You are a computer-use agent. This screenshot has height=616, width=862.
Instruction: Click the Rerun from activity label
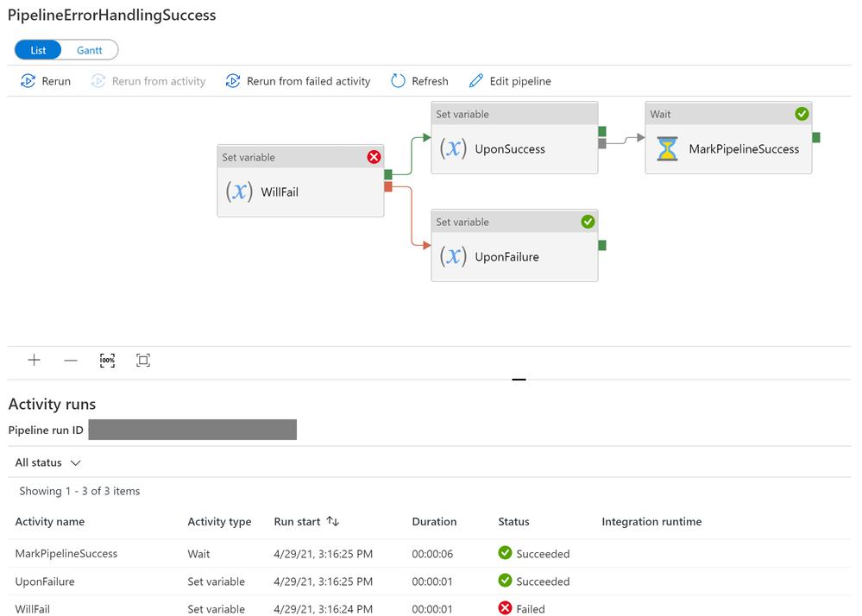[158, 81]
